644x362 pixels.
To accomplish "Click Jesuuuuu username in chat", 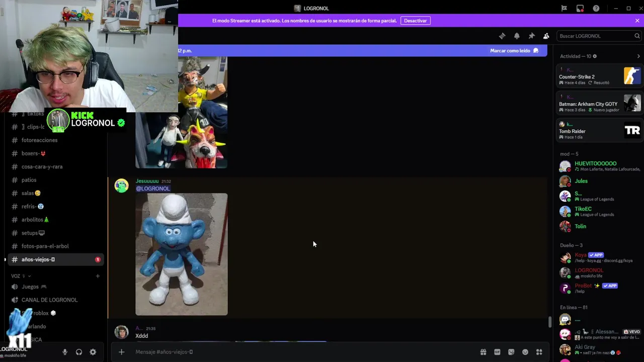I will (x=147, y=181).
